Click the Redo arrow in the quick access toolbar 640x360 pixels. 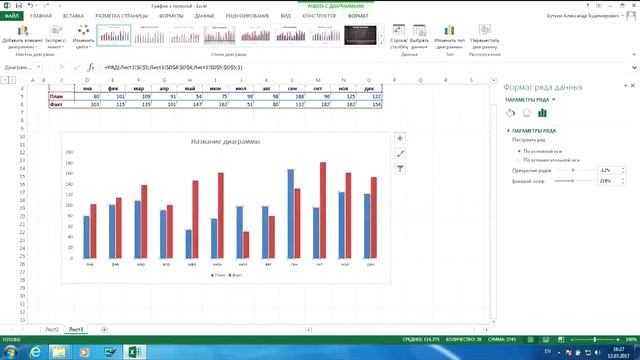pyautogui.click(x=46, y=5)
